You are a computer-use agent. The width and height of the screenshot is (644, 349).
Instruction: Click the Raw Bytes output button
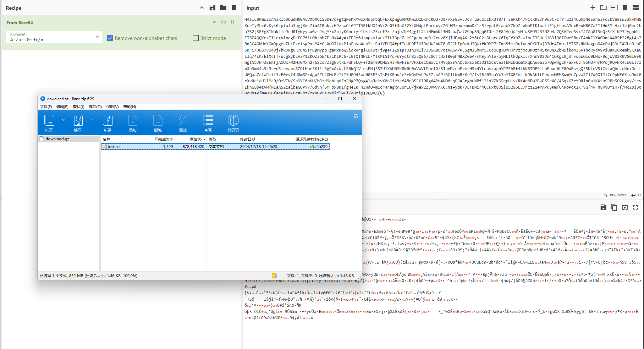(x=615, y=195)
